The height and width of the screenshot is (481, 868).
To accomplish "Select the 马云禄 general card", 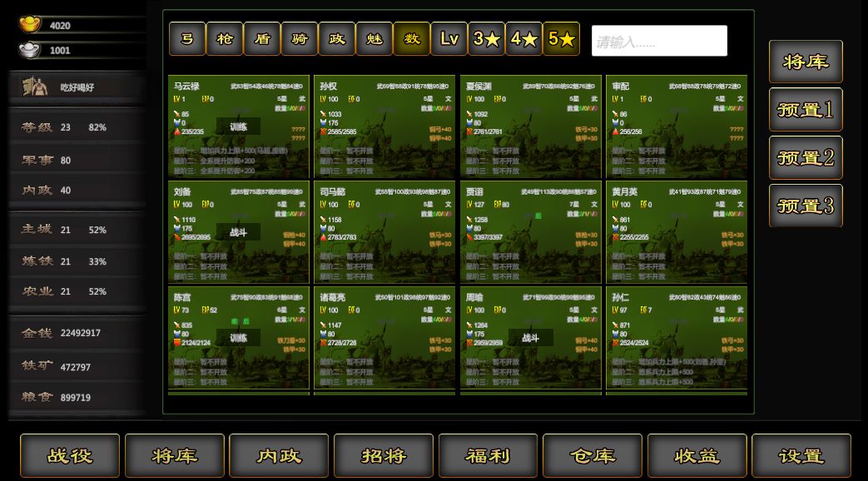I will coord(239,126).
